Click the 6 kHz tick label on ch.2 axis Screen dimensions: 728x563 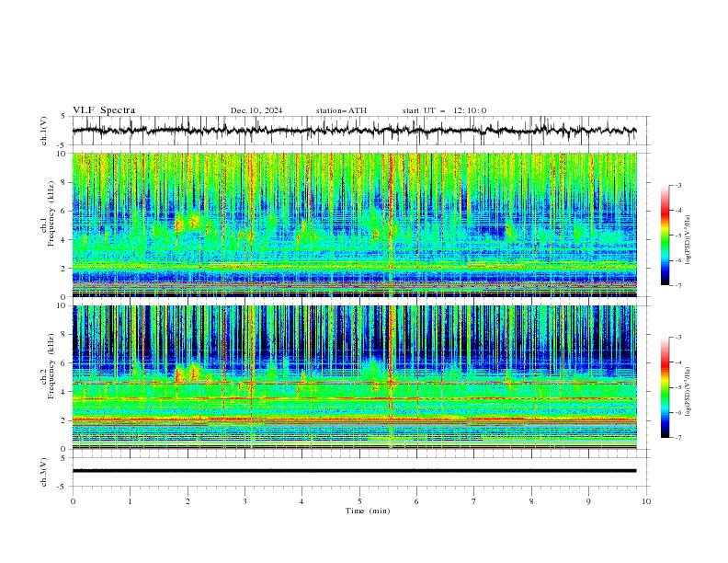65,362
